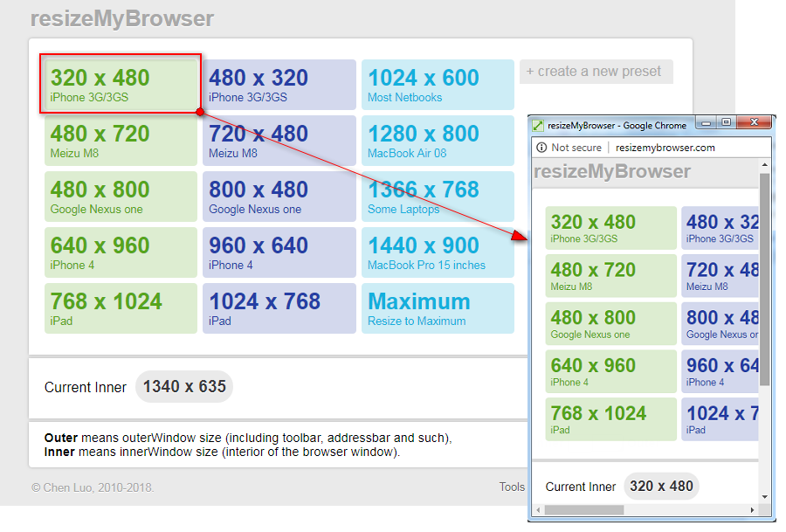Click the 480 x 320 iPhone preset
Image resolution: width=786 pixels, height=532 pixels.
279,84
